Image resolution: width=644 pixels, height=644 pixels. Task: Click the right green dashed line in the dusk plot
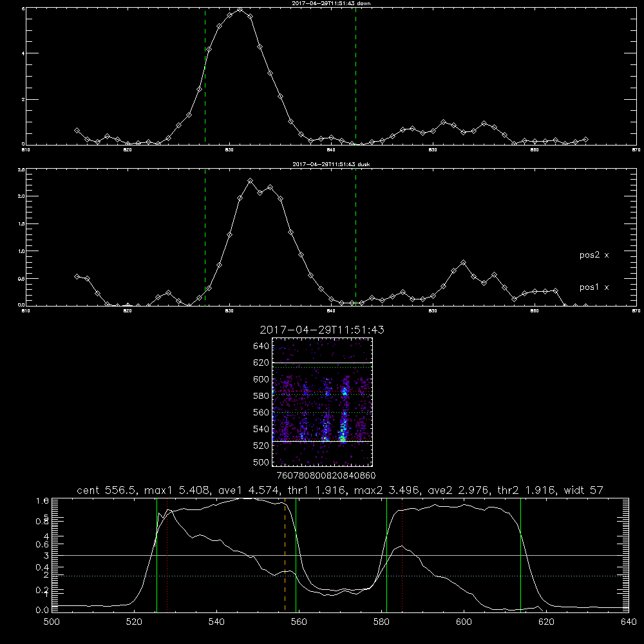coord(355,238)
